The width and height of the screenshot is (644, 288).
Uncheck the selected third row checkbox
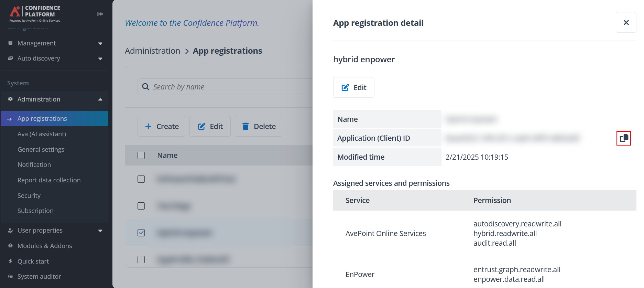pyautogui.click(x=141, y=233)
